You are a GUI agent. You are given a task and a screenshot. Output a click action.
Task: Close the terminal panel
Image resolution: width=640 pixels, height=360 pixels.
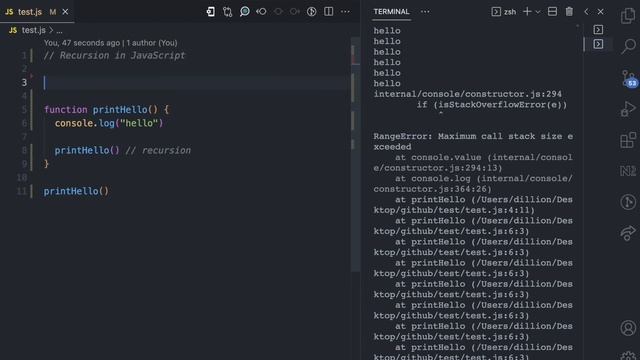600,11
